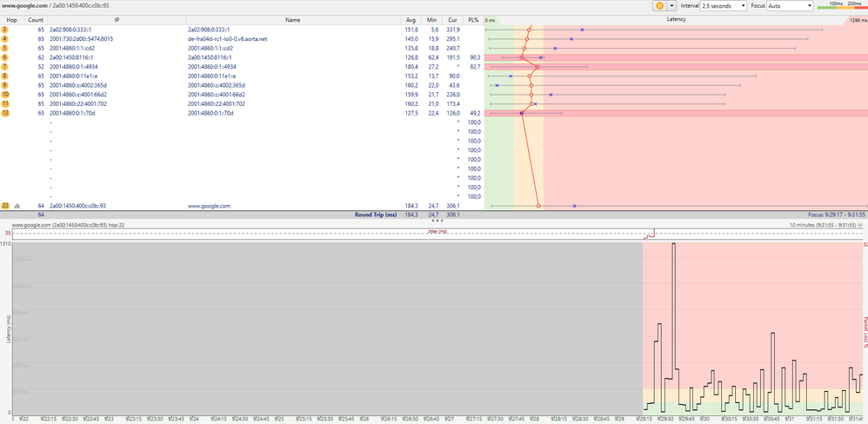Select the hop 10 circle icon
This screenshot has height=424, width=868.
pos(5,95)
